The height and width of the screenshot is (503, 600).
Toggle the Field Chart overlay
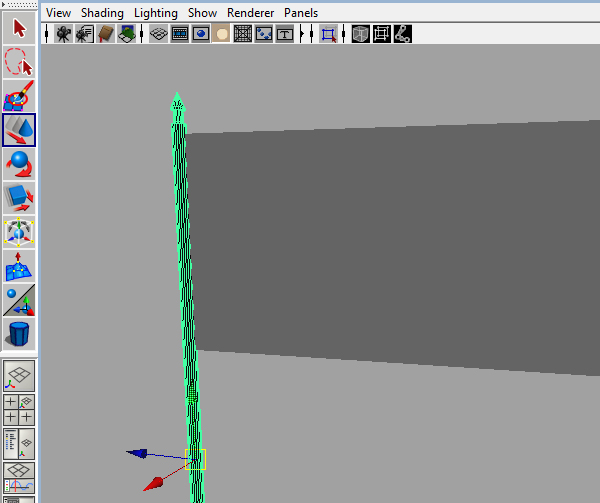(243, 34)
